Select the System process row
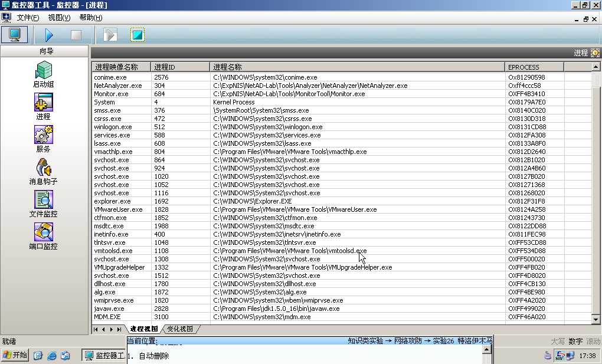 click(x=342, y=102)
